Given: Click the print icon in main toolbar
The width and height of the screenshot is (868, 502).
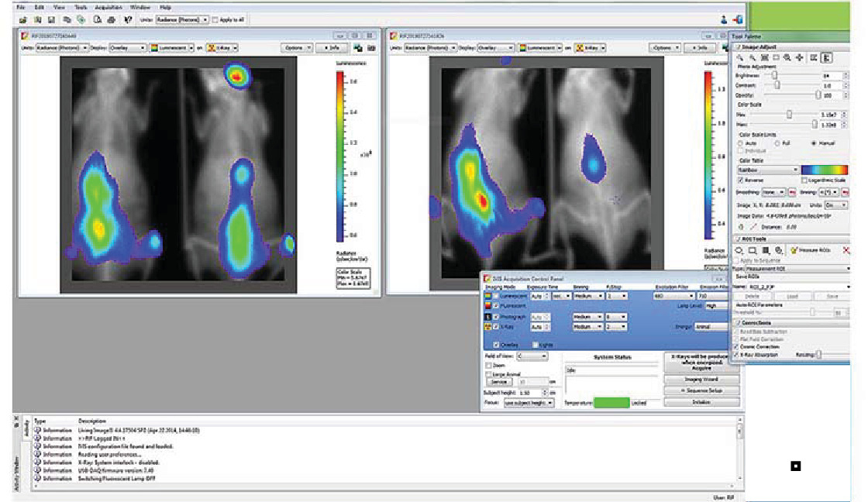Looking at the screenshot, I should click(x=112, y=19).
